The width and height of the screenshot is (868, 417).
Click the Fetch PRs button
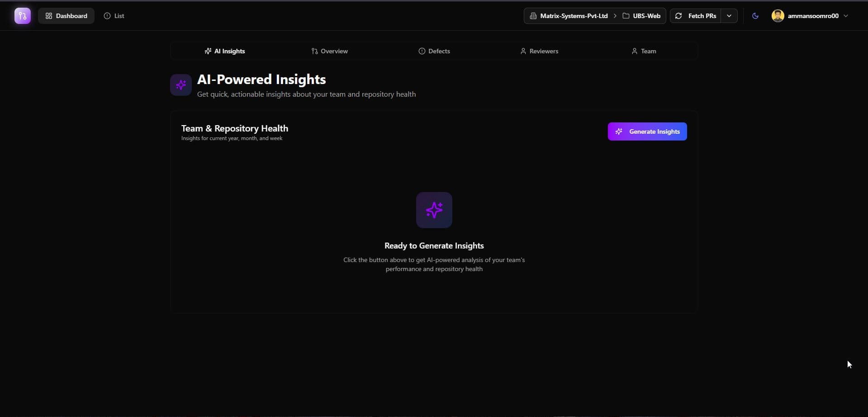point(696,16)
